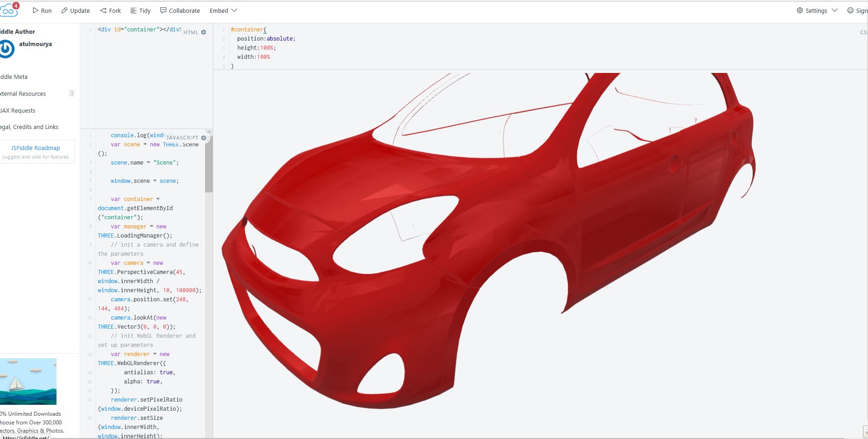The image size is (868, 439).
Task: Fork this fiddle
Action: point(110,10)
